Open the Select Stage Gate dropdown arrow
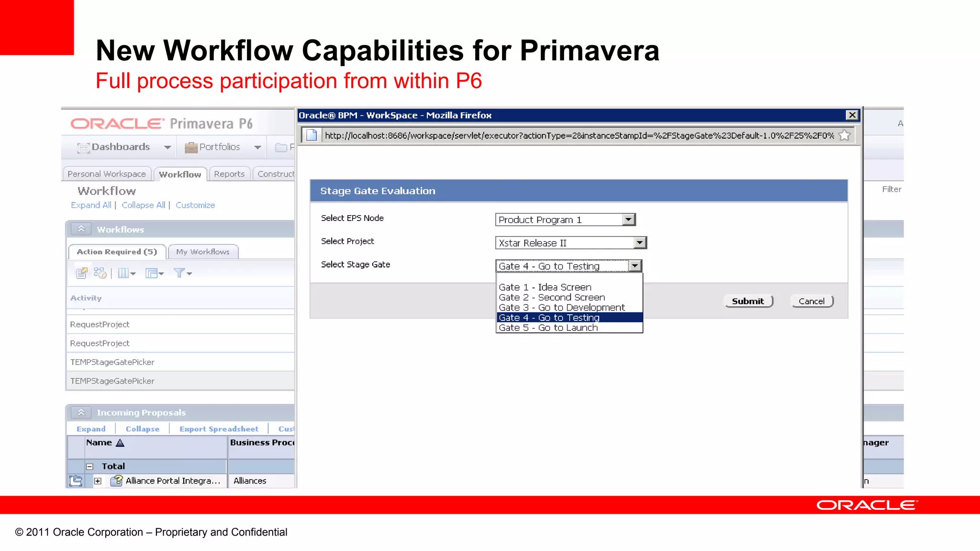Image resolution: width=980 pixels, height=551 pixels. 635,265
